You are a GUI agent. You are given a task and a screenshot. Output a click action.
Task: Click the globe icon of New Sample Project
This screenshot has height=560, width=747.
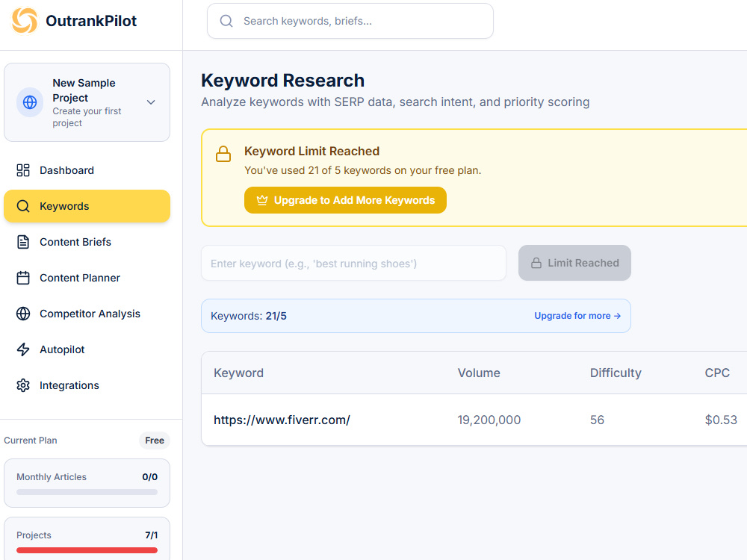point(30,102)
